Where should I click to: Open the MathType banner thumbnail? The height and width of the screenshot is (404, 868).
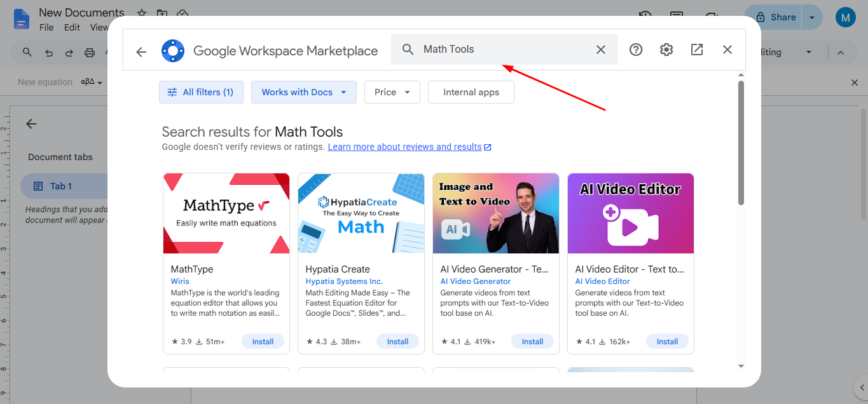pos(226,213)
